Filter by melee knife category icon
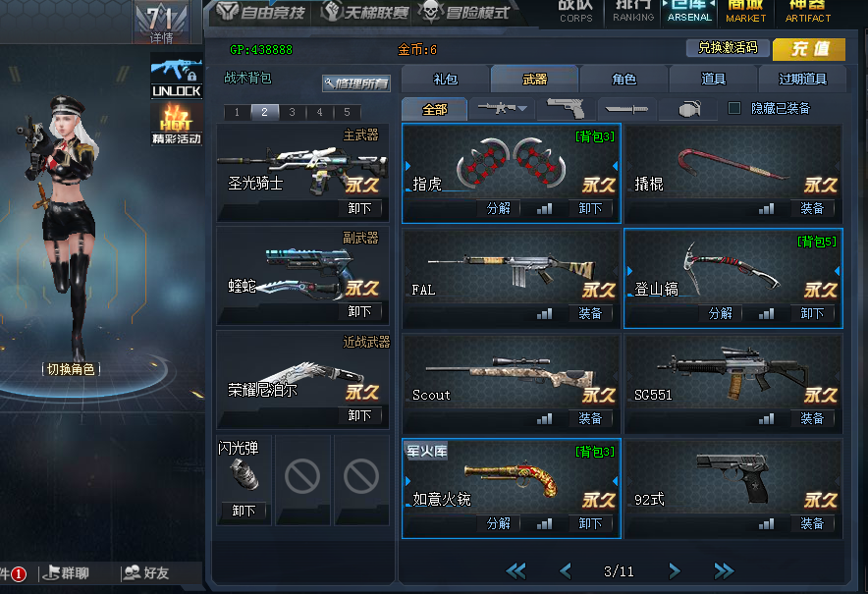868x594 pixels. click(626, 109)
